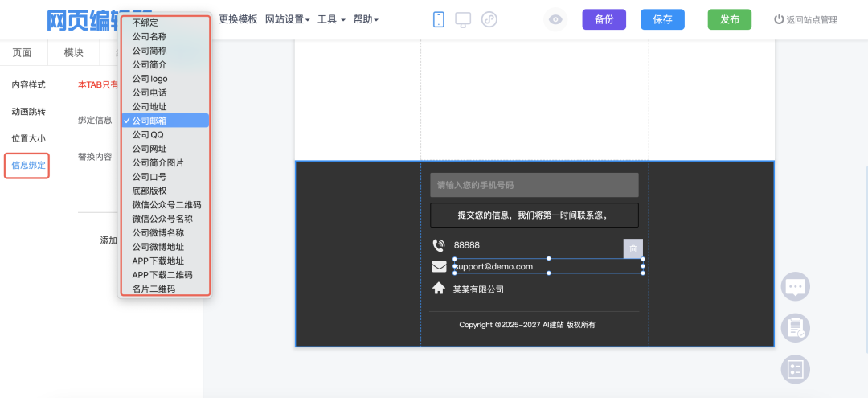Viewport: 868px width, 398px height.
Task: Click the clipboard checklist floating icon
Action: coord(795,327)
